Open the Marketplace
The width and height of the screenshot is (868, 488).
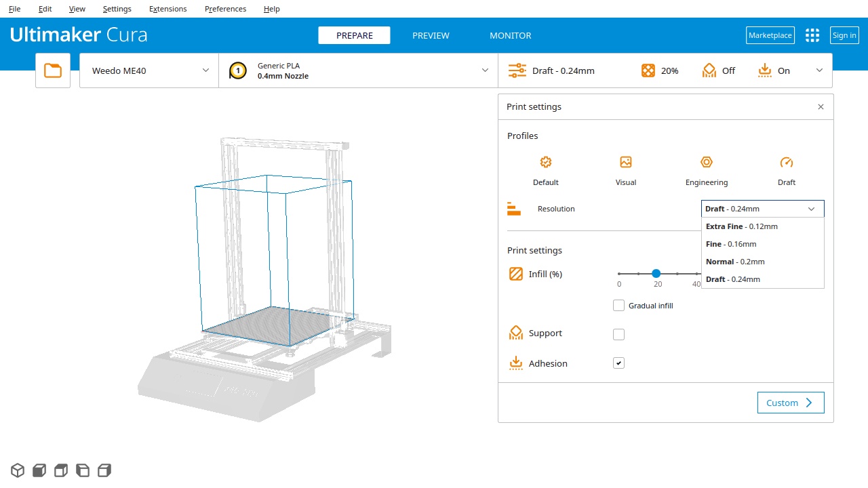pyautogui.click(x=770, y=35)
